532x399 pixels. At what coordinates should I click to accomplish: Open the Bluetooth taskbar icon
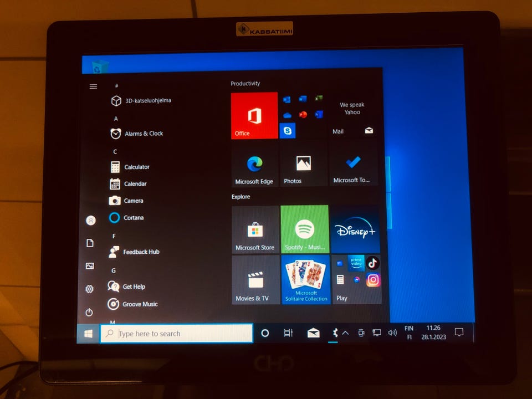point(335,333)
